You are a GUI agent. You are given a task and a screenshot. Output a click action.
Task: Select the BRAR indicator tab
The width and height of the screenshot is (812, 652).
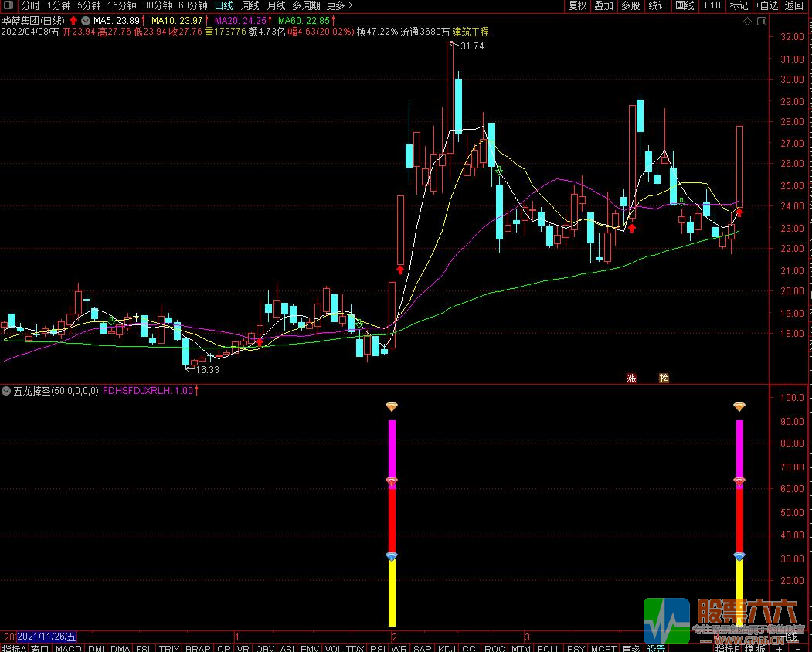(x=198, y=648)
